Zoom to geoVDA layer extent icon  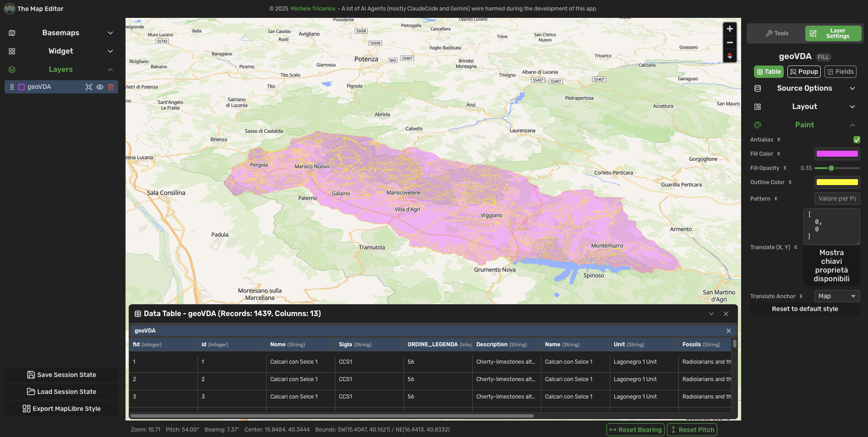coord(89,87)
